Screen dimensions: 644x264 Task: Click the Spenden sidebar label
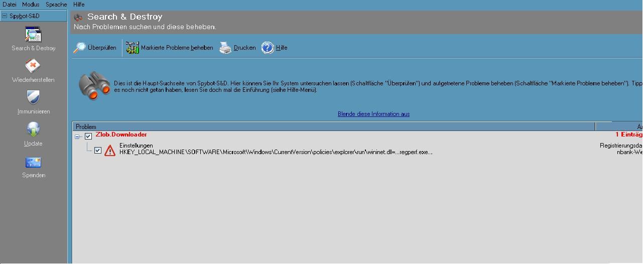[x=34, y=175]
